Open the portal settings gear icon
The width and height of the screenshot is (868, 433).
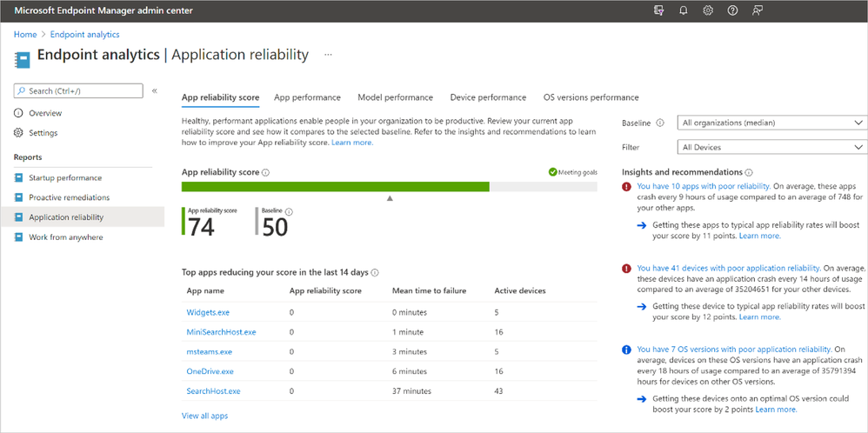click(x=708, y=10)
